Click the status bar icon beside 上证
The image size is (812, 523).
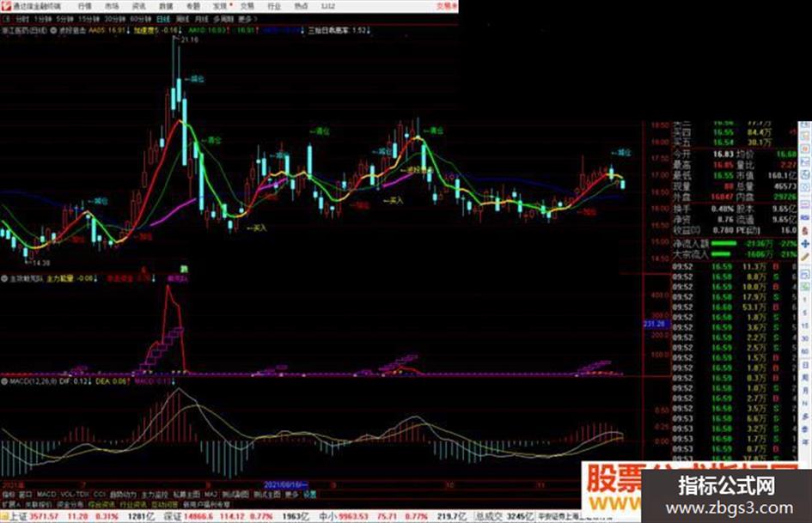(x=4, y=516)
